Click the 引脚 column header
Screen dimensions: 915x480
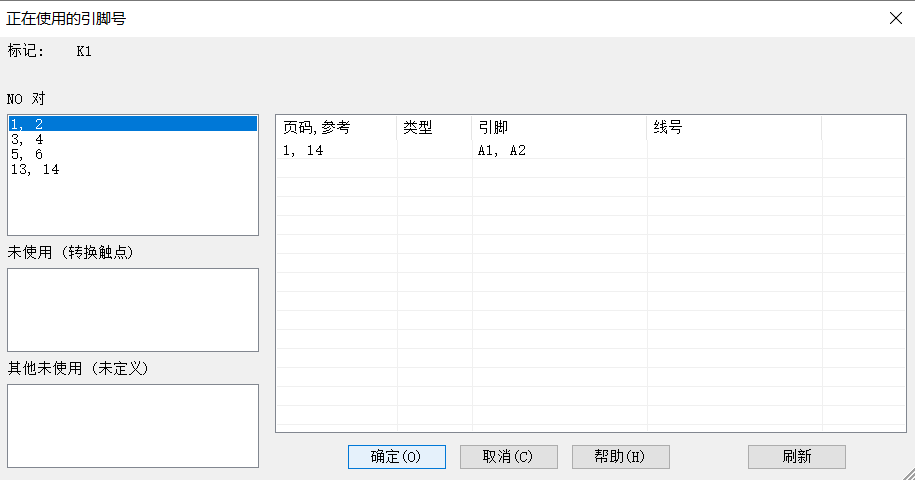click(559, 128)
